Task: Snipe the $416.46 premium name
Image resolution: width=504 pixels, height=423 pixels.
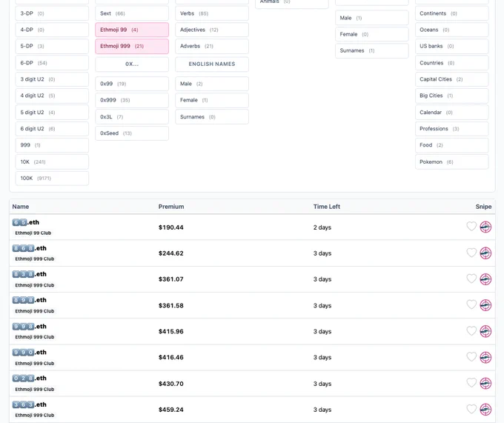Action: pos(485,357)
